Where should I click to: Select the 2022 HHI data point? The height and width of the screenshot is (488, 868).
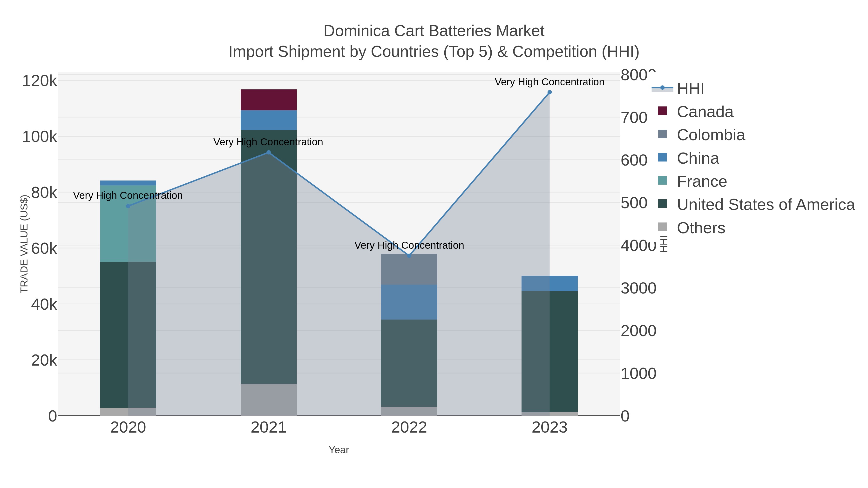pyautogui.click(x=409, y=256)
